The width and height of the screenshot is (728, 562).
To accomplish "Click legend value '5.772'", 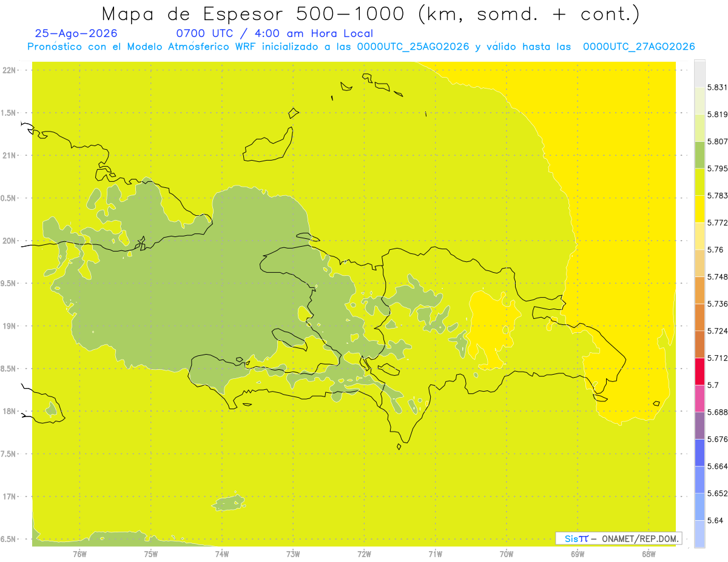I will pyautogui.click(x=717, y=222).
